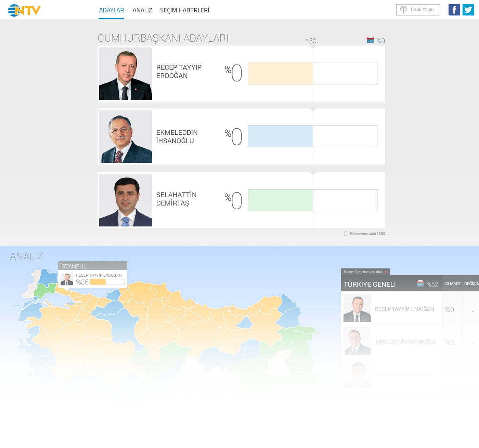
Task: Click Recep Tayyip Erdoğan's orange vote bar
Action: (280, 74)
